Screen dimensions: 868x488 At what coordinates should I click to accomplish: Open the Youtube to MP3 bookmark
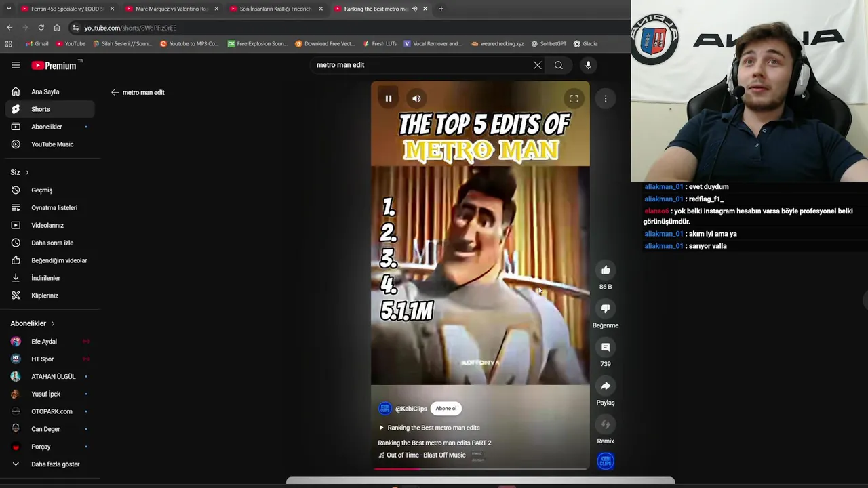pos(189,43)
